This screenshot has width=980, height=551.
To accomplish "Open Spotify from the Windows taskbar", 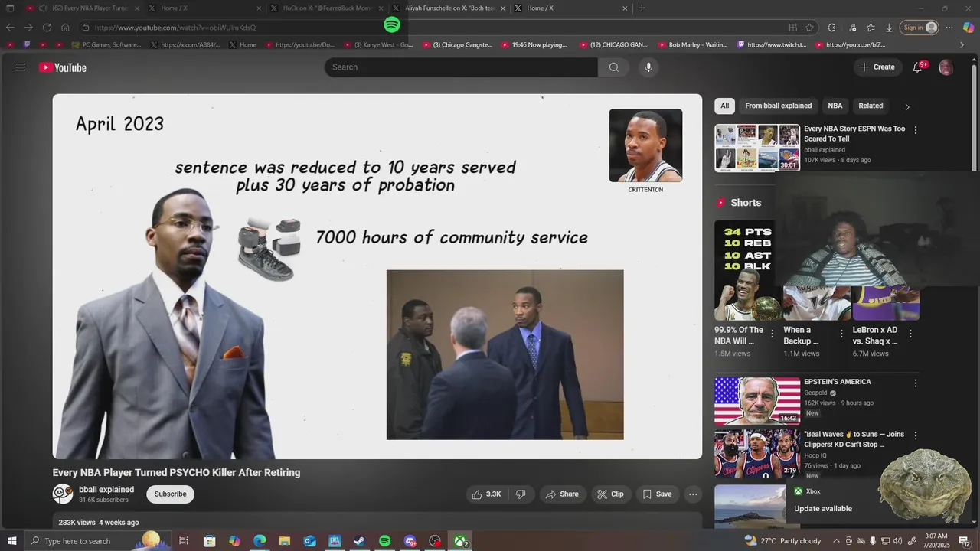I will click(384, 541).
